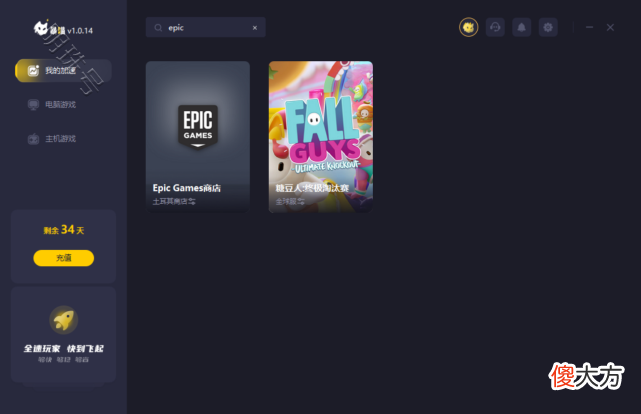Click the v1.0.14 version label
This screenshot has height=414, width=641.
tap(80, 31)
